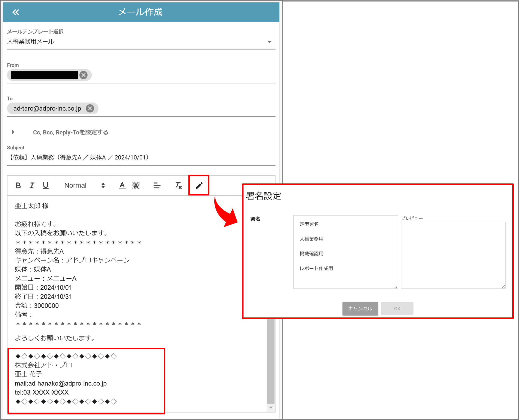Click the 金額：3000000 line in body
Viewport: 519px width, 420px height.
[x=37, y=305]
